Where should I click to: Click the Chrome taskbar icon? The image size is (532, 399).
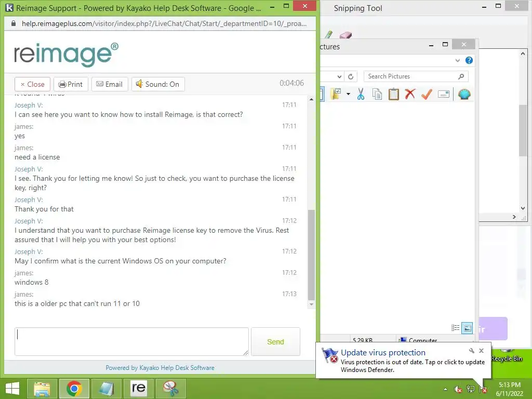tap(74, 389)
